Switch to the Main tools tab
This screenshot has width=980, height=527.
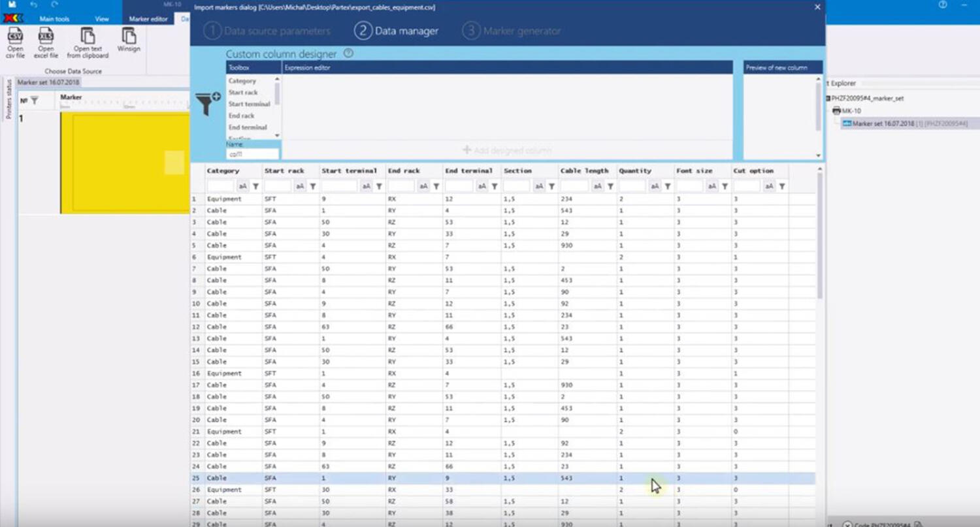point(54,19)
